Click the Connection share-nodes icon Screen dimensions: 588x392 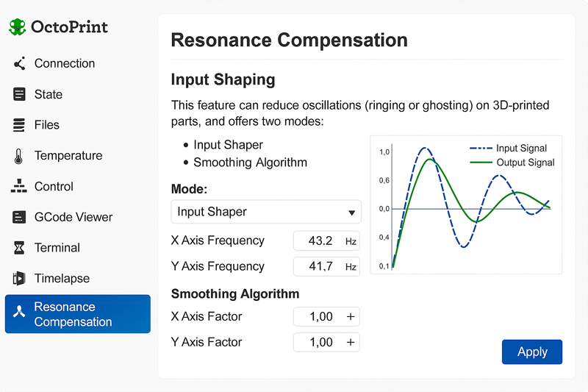tap(19, 63)
